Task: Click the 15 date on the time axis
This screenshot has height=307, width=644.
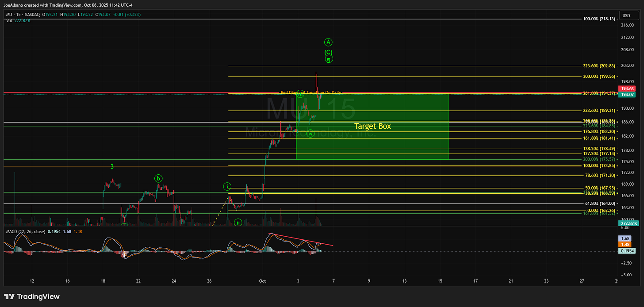Action: tap(440, 281)
